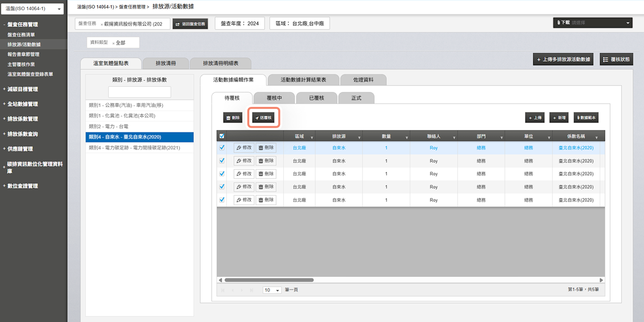Open the page size dropdown showing 10
This screenshot has width=644, height=322.
pyautogui.click(x=272, y=290)
